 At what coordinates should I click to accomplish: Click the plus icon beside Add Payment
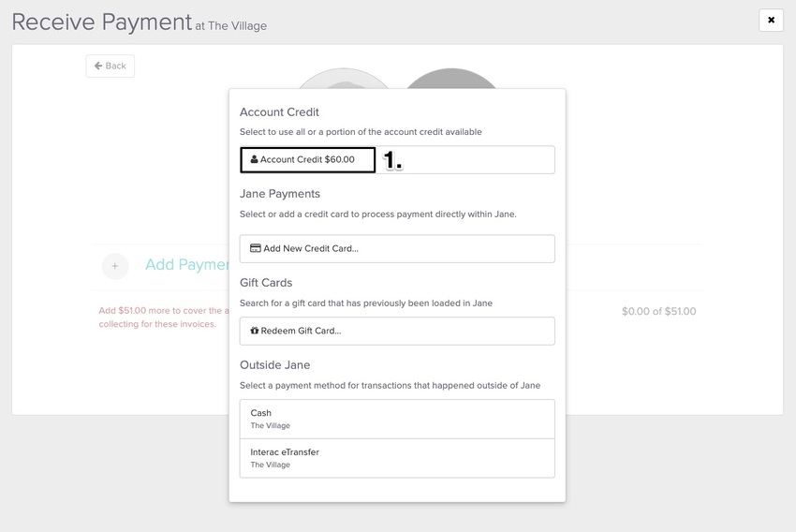[115, 266]
